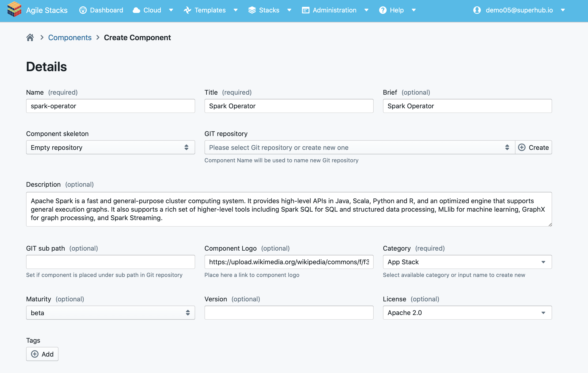This screenshot has height=373, width=588.
Task: Expand Templates dropdown arrow
Action: (235, 10)
